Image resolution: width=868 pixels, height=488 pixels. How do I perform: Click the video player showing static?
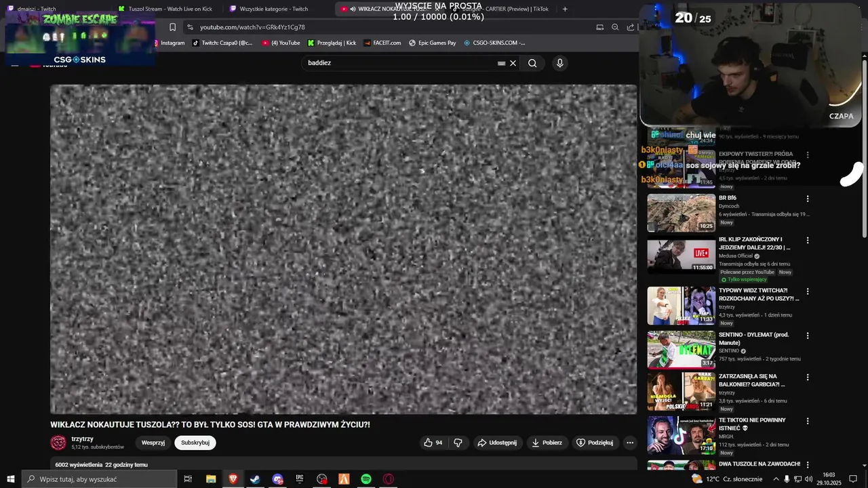(x=344, y=249)
